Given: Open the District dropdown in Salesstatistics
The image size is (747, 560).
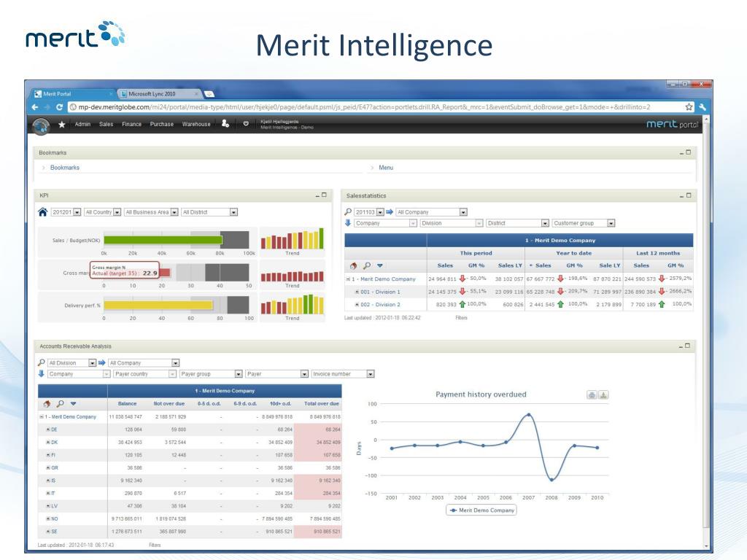Looking at the screenshot, I should pos(545,223).
